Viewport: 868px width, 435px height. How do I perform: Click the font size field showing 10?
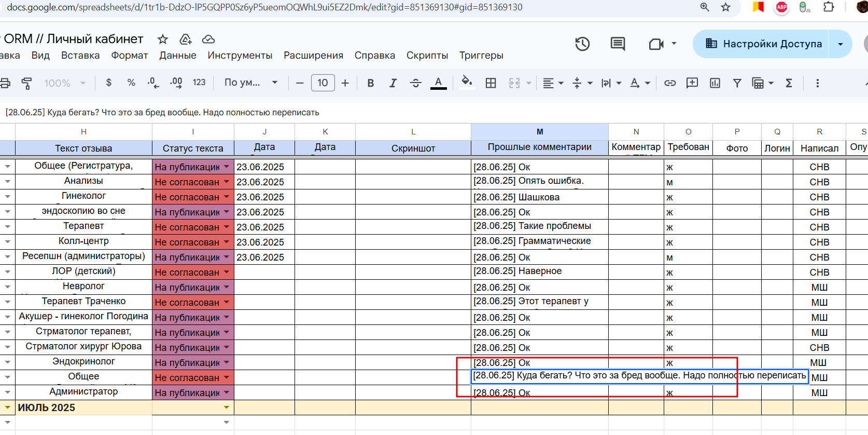[323, 83]
